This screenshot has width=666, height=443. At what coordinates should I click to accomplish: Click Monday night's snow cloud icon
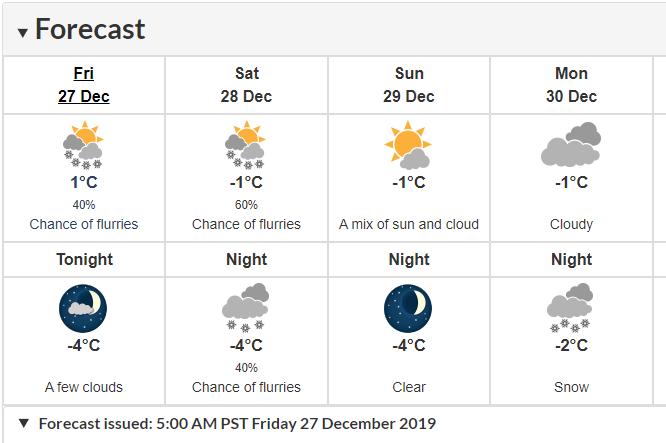point(571,308)
